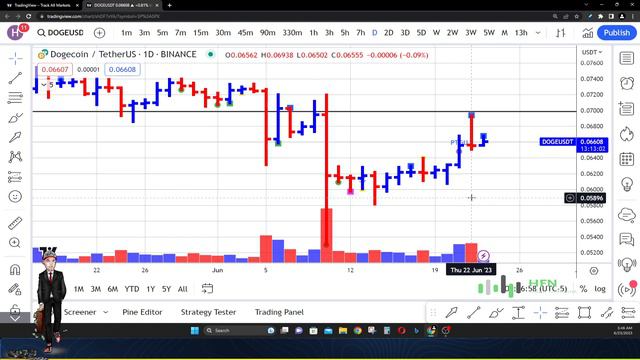This screenshot has width=640, height=360.
Task: Open the watchlist panel icon
Action: coord(627,58)
